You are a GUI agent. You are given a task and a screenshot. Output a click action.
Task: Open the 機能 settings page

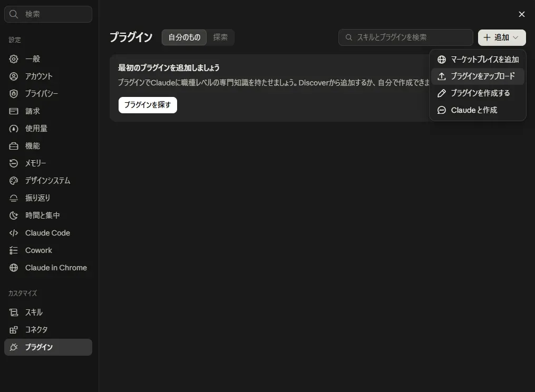(48, 146)
